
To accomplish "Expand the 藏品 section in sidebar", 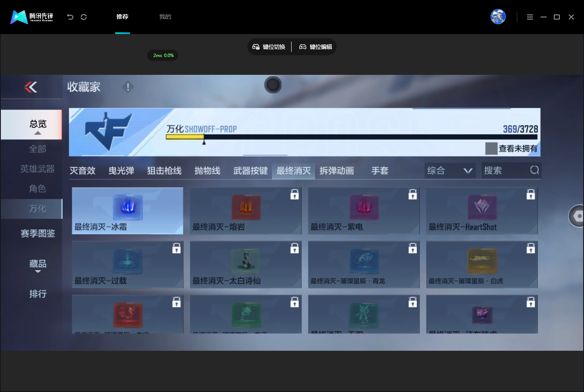I will (x=38, y=265).
